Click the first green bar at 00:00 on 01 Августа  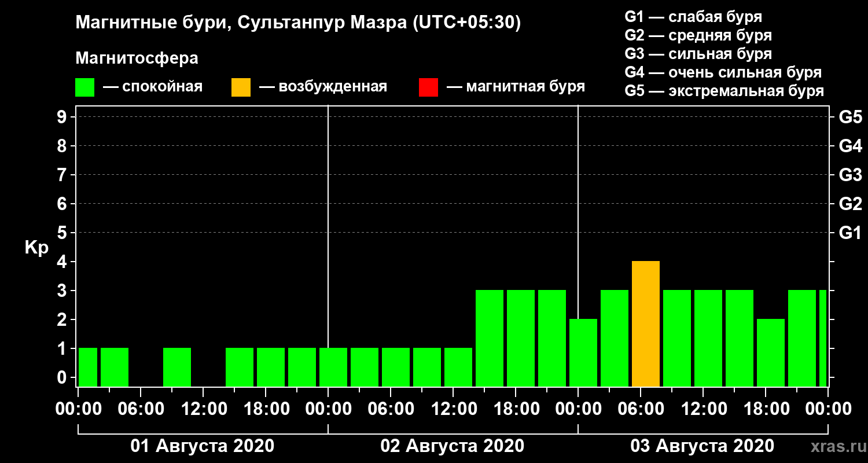[x=88, y=368]
